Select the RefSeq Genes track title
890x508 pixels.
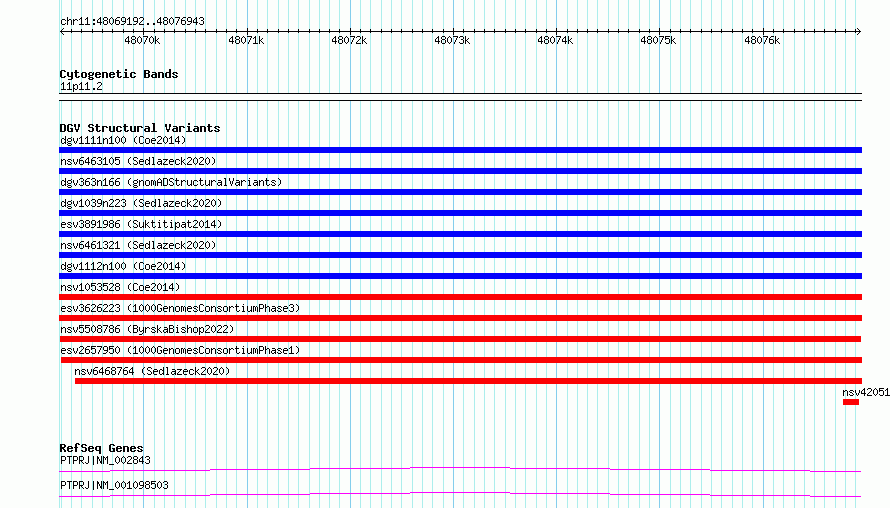click(x=101, y=448)
